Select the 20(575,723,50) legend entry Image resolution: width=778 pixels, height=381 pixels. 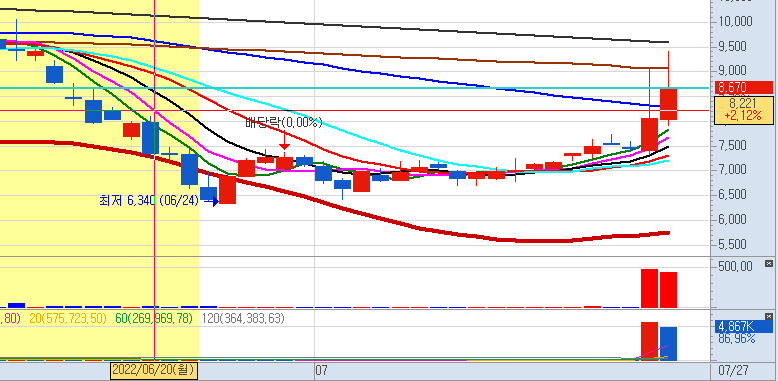(x=67, y=318)
